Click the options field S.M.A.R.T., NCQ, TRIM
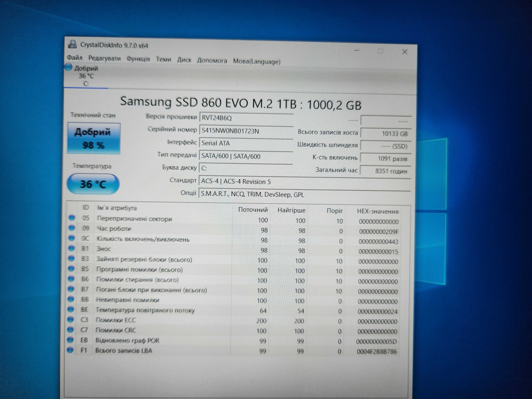Viewport: 532px width, 399px height. [304, 195]
